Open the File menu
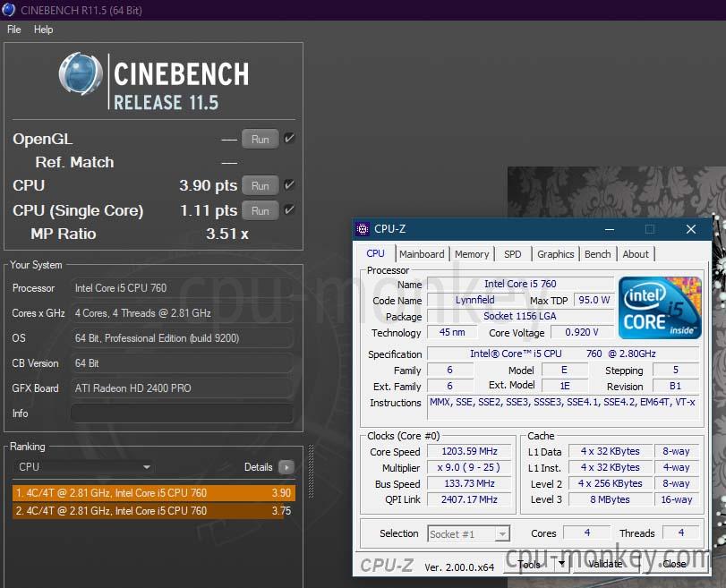726x588 pixels. point(14,30)
